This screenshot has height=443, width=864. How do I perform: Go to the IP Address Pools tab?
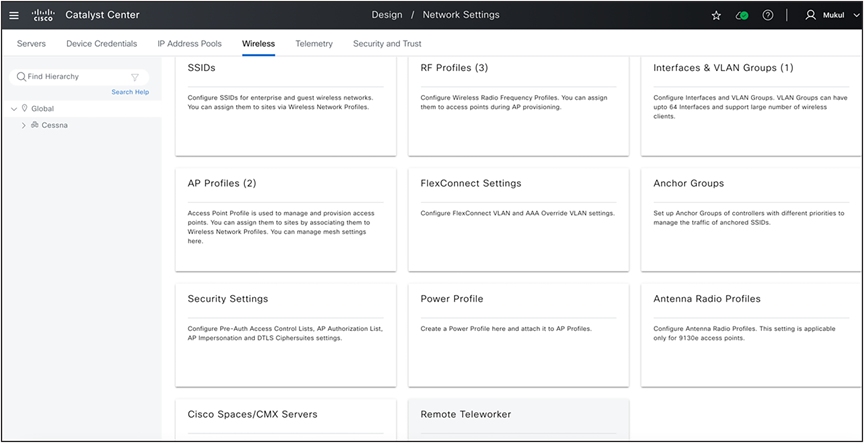point(190,44)
